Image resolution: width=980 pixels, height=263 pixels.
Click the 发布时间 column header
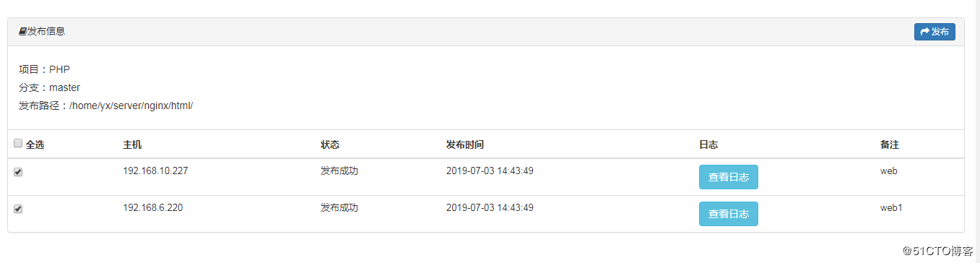pyautogui.click(x=465, y=145)
